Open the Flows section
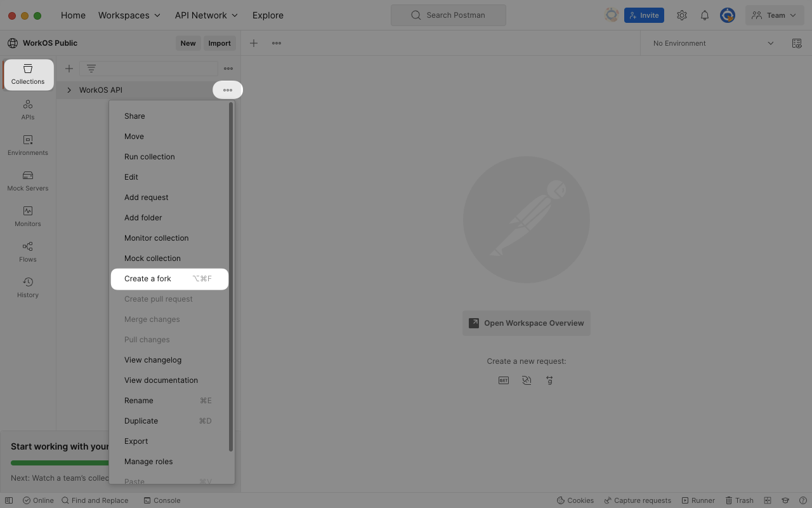Image resolution: width=812 pixels, height=508 pixels. tap(28, 252)
